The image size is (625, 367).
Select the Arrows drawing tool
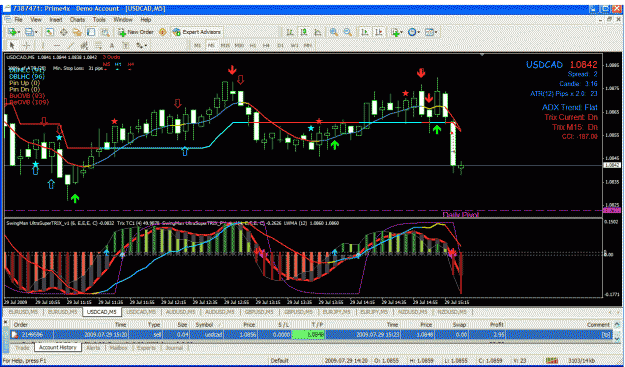pyautogui.click(x=139, y=45)
